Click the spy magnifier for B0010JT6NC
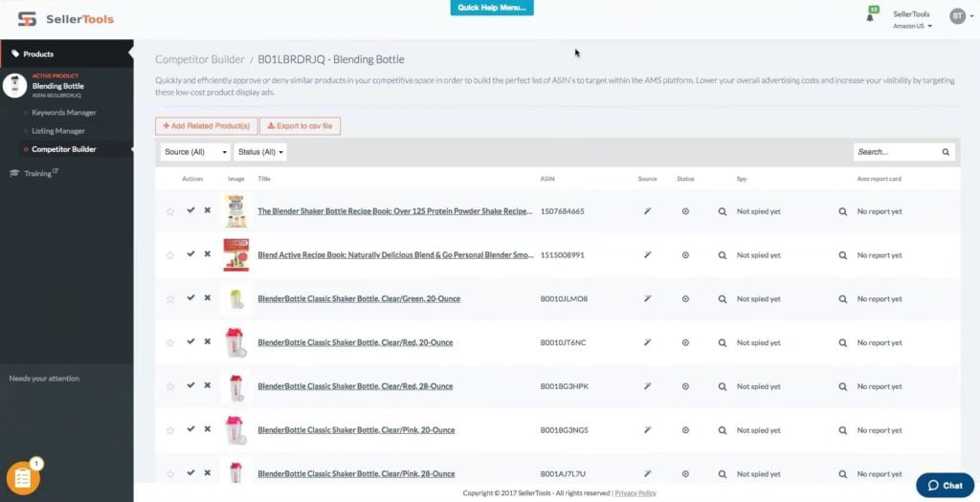 click(723, 342)
